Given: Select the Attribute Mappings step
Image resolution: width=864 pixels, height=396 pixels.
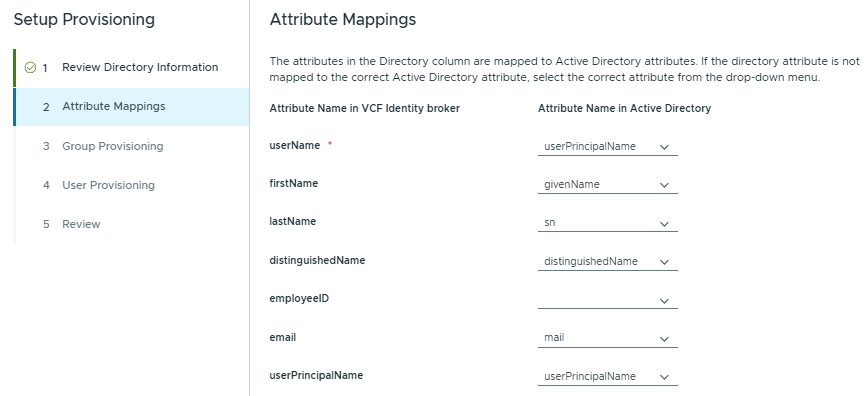Looking at the screenshot, I should click(x=131, y=106).
